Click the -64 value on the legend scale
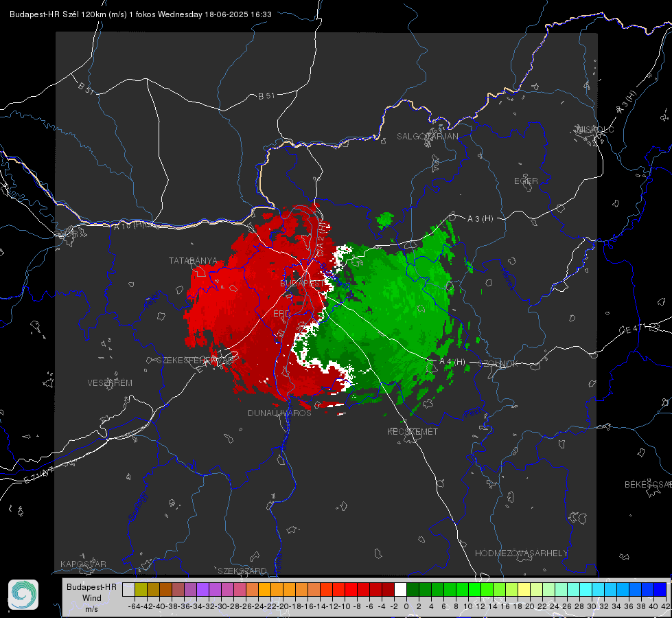The height and width of the screenshot is (618, 672). 135,606
